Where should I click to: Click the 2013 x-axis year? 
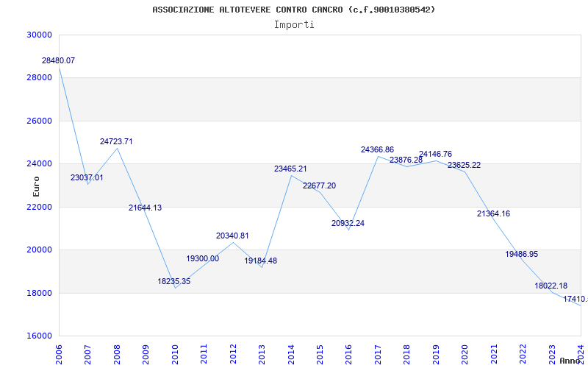(262, 354)
